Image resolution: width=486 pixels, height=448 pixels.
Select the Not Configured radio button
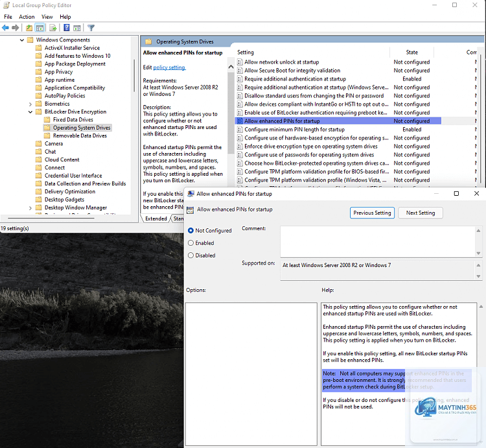[191, 231]
